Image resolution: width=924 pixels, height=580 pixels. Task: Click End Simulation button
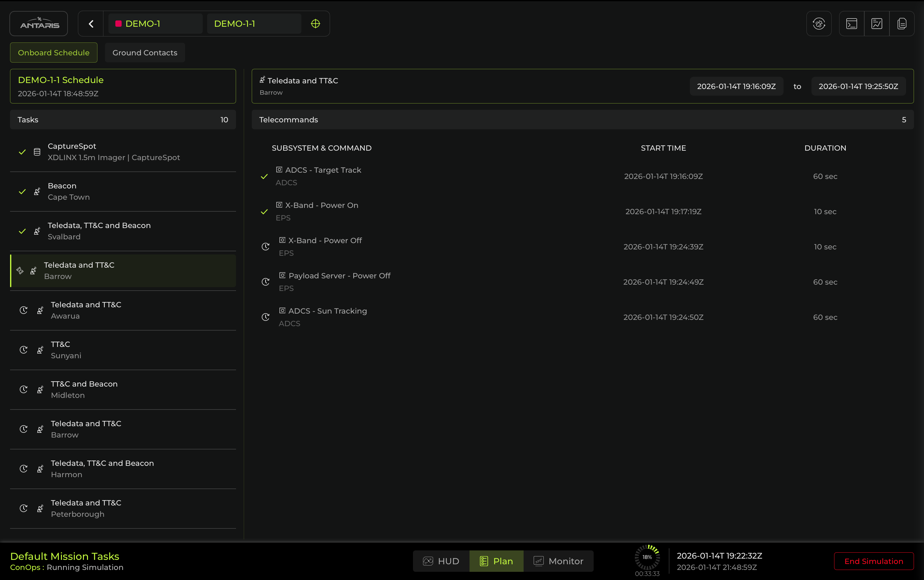pyautogui.click(x=874, y=561)
